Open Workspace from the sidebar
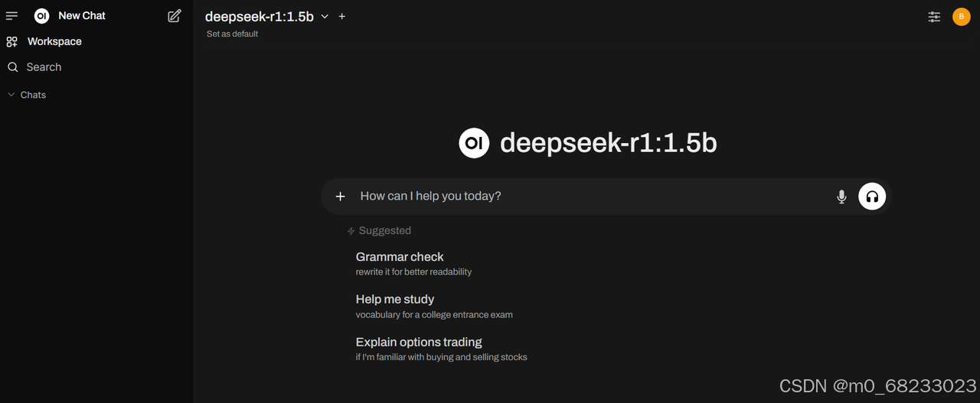980x403 pixels. [x=54, y=42]
